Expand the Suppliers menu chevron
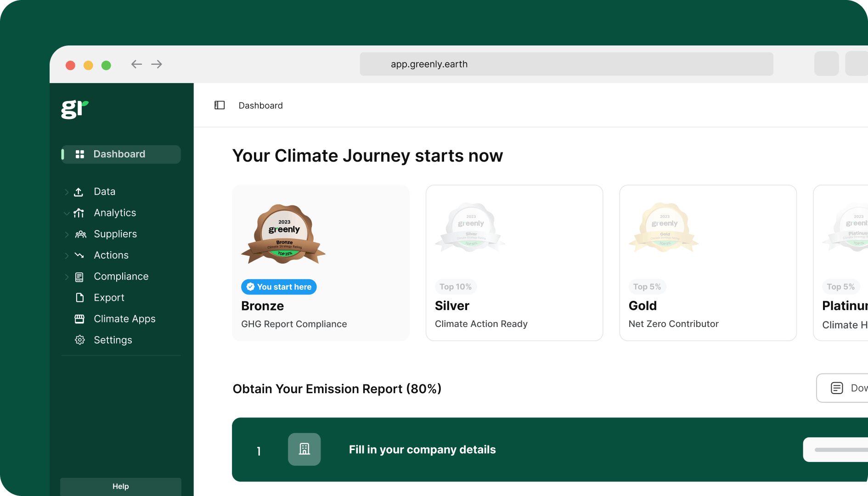868x496 pixels. coord(67,234)
